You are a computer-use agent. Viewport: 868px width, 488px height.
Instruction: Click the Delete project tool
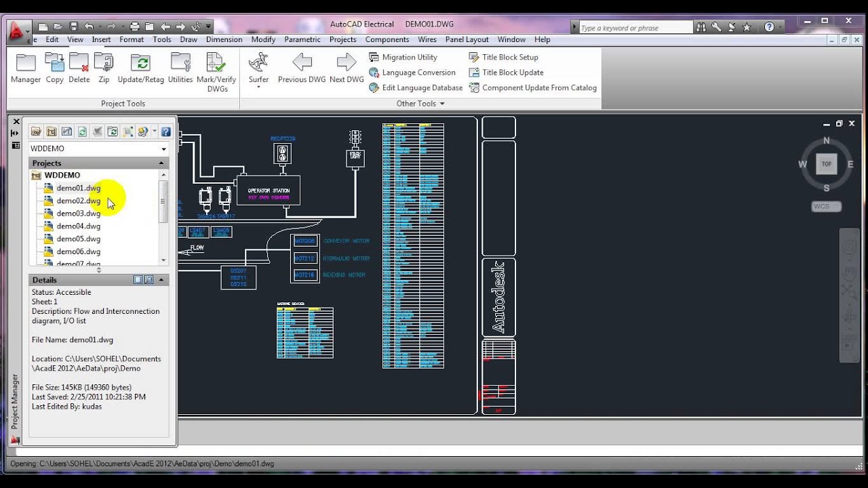(x=79, y=68)
